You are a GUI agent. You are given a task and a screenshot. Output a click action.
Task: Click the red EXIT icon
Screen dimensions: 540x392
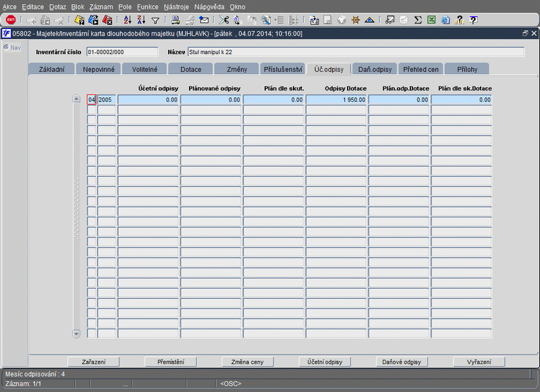click(11, 20)
